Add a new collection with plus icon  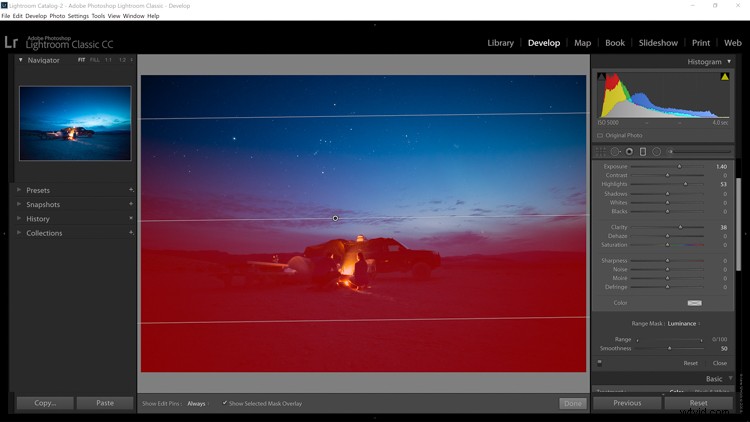(x=131, y=233)
